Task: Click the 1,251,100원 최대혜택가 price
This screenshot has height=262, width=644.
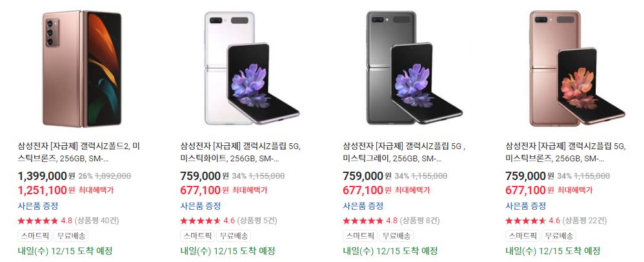Action: 66,190
